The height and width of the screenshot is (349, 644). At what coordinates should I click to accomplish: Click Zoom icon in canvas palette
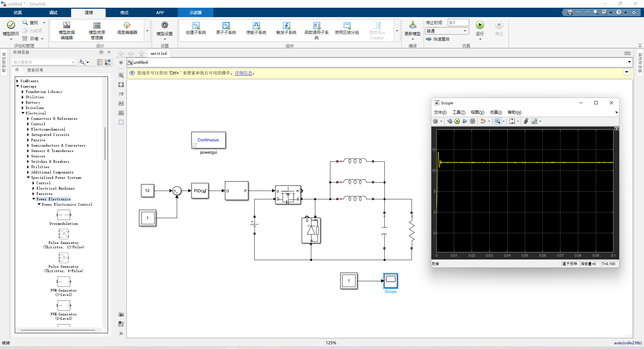121,75
